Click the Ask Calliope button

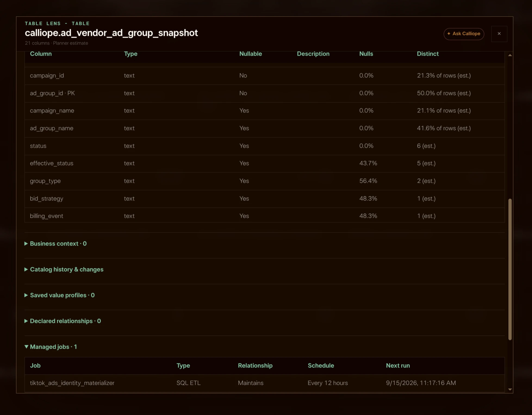click(464, 34)
